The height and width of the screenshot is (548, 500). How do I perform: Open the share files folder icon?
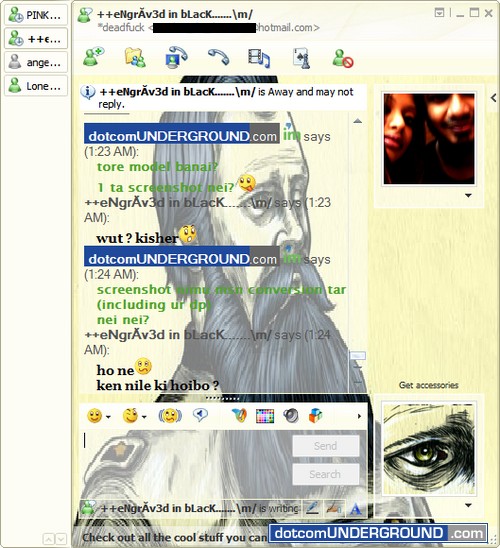click(x=135, y=57)
